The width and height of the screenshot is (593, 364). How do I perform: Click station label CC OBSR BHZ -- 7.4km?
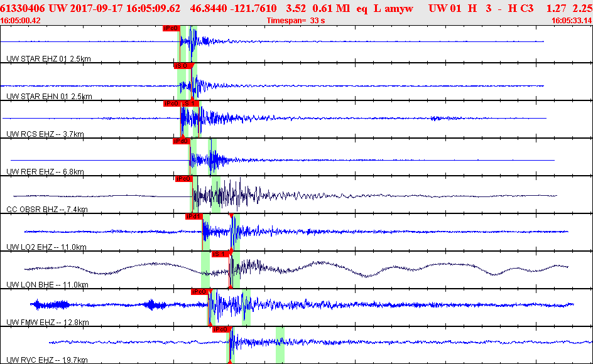pos(47,210)
